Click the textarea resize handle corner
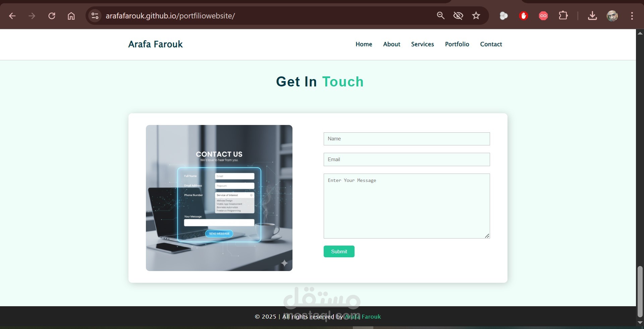Image resolution: width=644 pixels, height=329 pixels. coord(487,236)
